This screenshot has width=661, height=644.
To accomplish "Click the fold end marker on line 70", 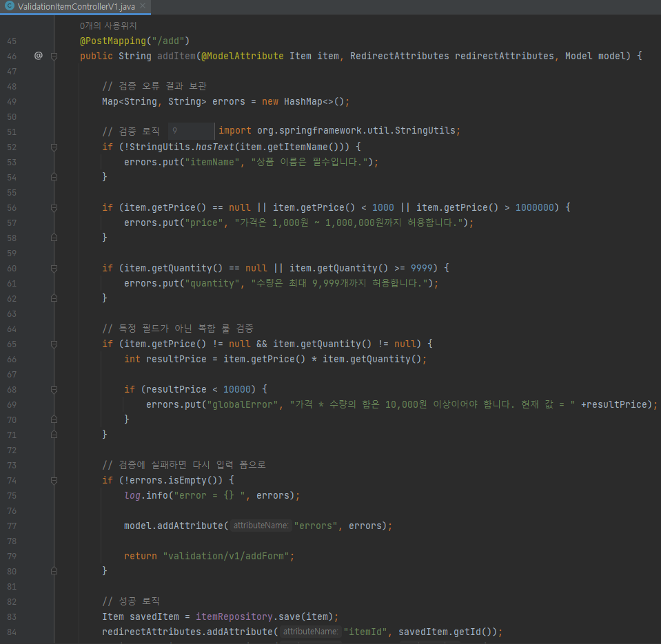I will point(54,420).
